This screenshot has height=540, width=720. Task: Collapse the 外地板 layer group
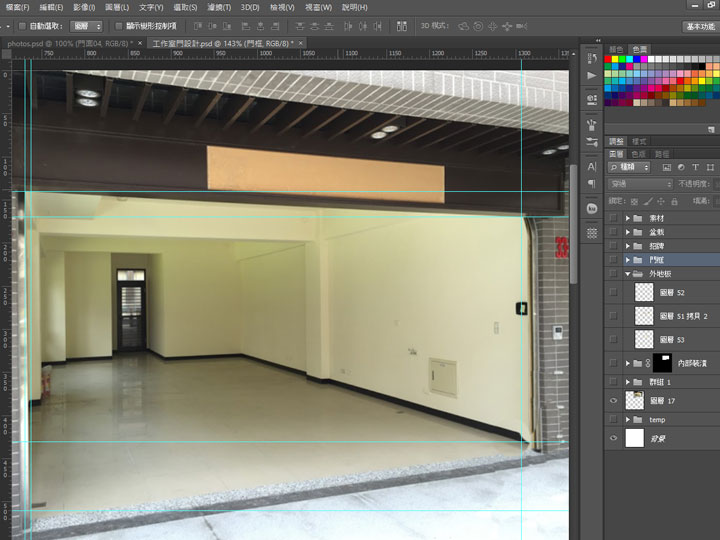pyautogui.click(x=628, y=273)
